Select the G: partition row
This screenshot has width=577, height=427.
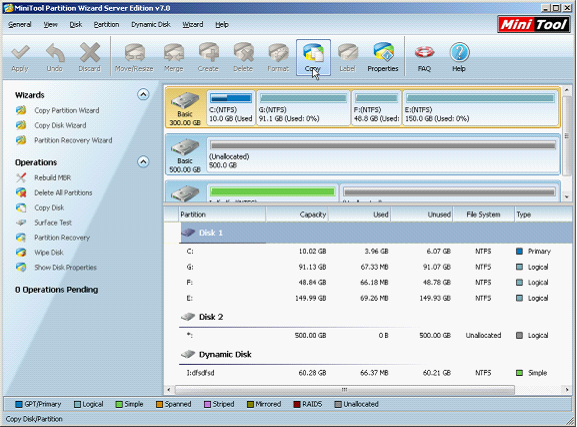pyautogui.click(x=368, y=267)
